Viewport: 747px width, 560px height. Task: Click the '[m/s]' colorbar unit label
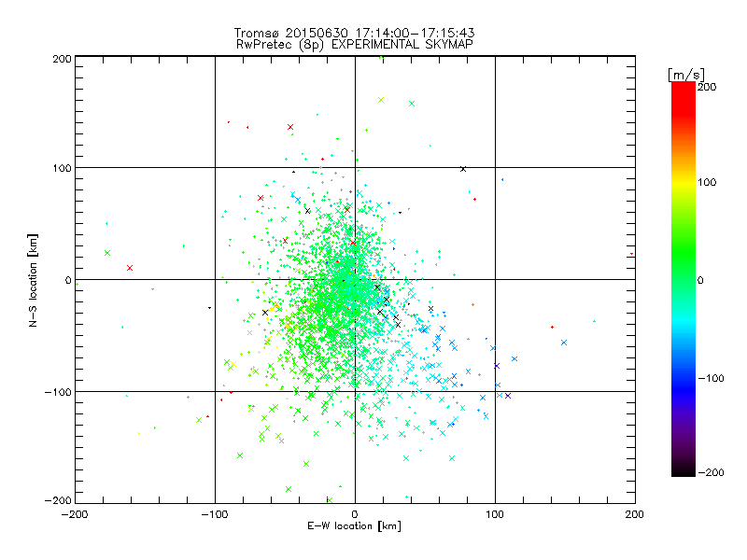[x=685, y=75]
